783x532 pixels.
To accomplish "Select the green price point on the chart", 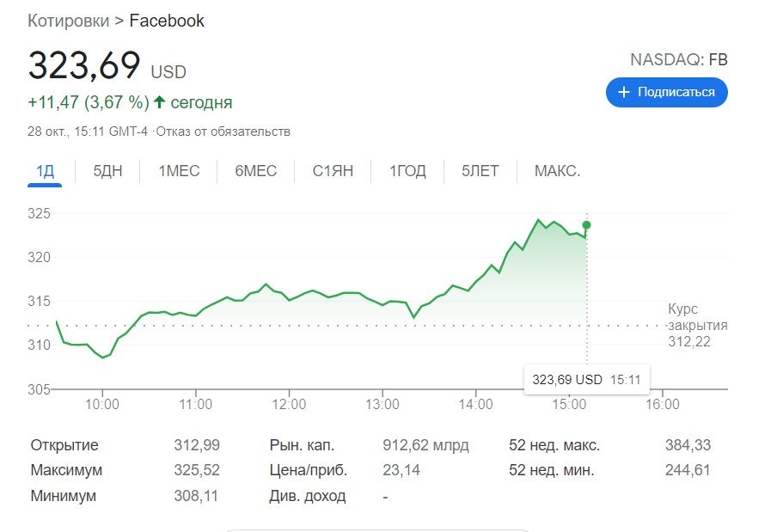I will tap(585, 224).
